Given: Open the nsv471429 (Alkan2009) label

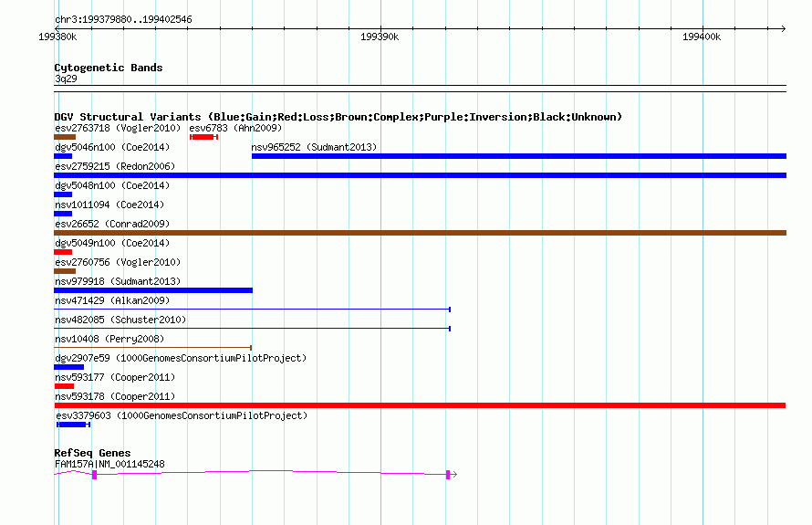Looking at the screenshot, I should point(112,300).
